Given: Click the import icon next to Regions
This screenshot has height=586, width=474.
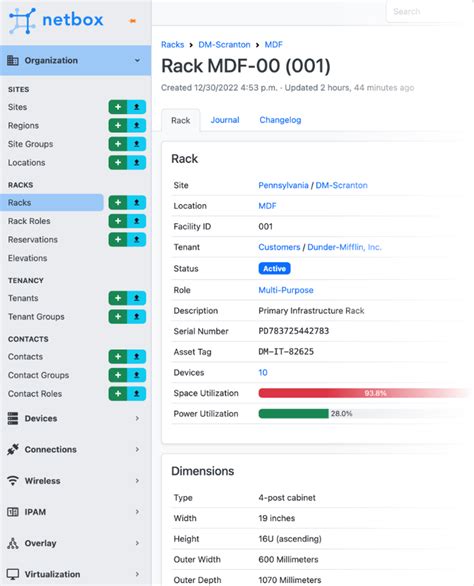Looking at the screenshot, I should pos(136,126).
